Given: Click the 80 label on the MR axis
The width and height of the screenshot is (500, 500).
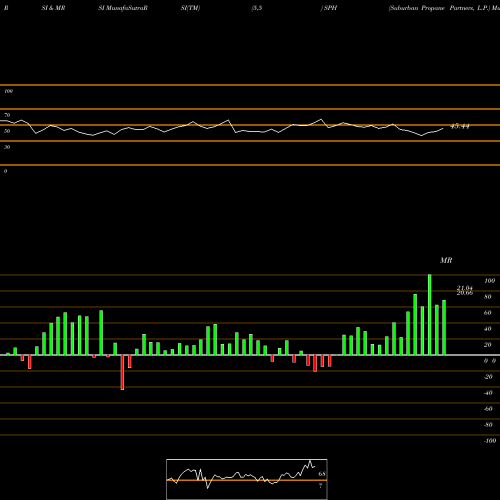Looking at the screenshot, I should pyautogui.click(x=488, y=297).
